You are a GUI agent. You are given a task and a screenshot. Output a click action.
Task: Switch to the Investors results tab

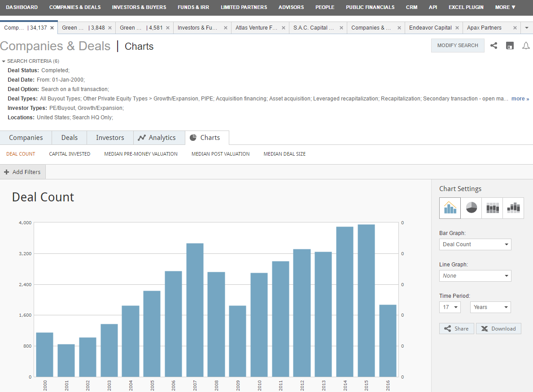click(110, 138)
